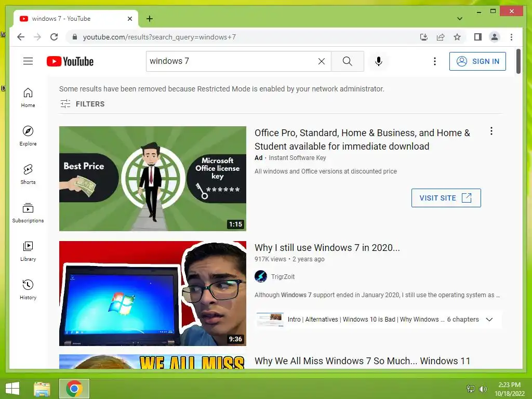Image resolution: width=532 pixels, height=399 pixels.
Task: Click the magnifier search button
Action: click(x=348, y=61)
